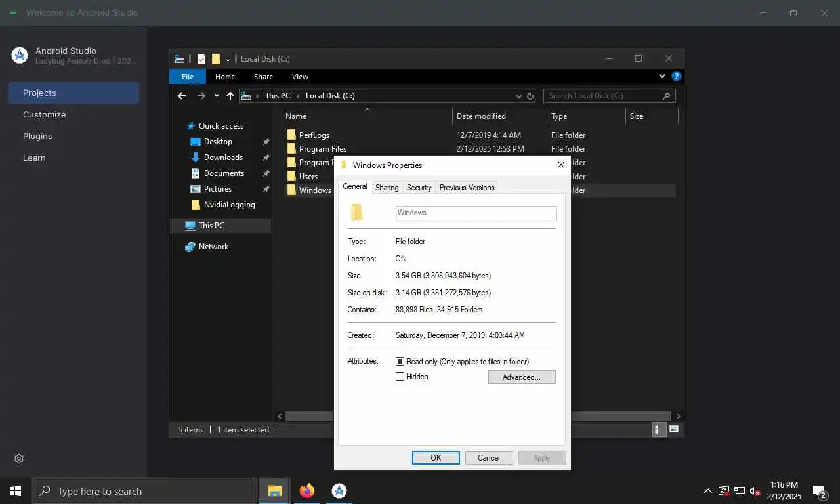The height and width of the screenshot is (504, 840).
Task: Switch to the Security tab
Action: click(x=419, y=188)
